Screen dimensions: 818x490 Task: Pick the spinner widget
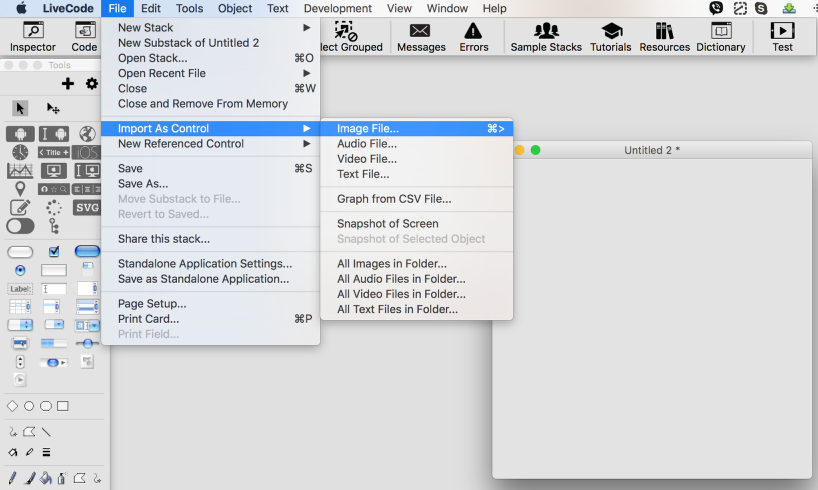coord(54,208)
